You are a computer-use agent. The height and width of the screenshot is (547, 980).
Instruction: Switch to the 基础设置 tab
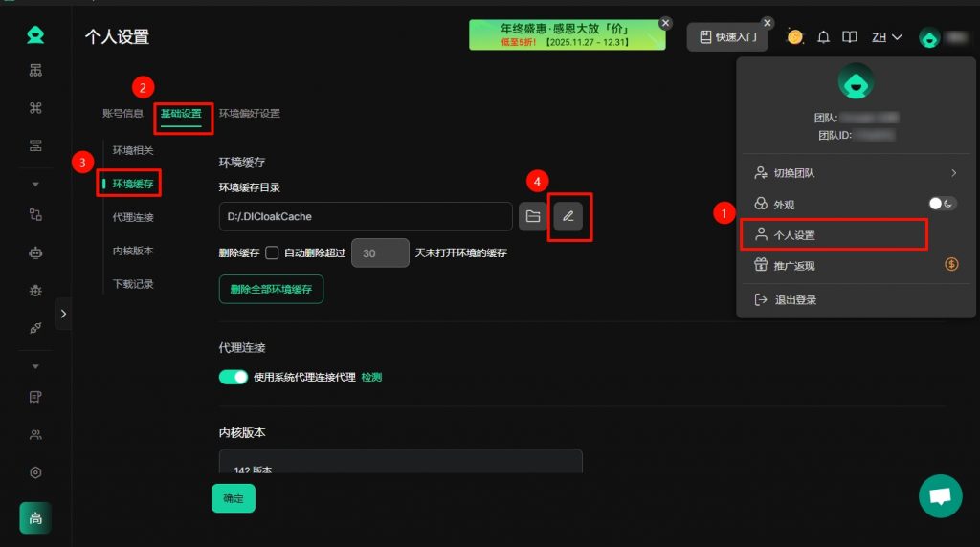pos(181,113)
